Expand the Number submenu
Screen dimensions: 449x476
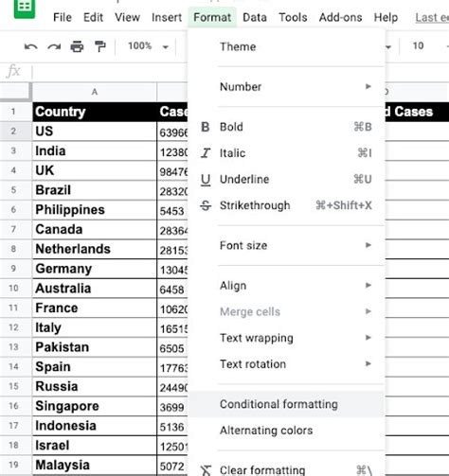click(286, 86)
